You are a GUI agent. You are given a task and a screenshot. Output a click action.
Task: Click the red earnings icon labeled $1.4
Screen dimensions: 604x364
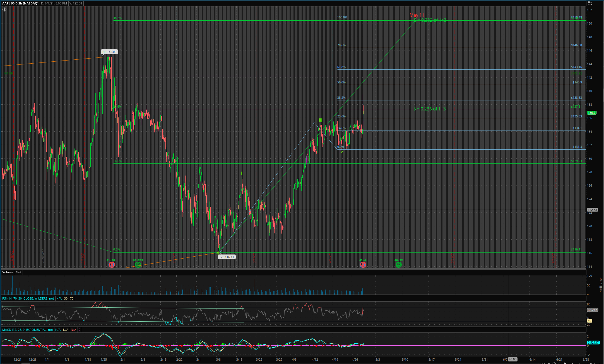(363, 264)
